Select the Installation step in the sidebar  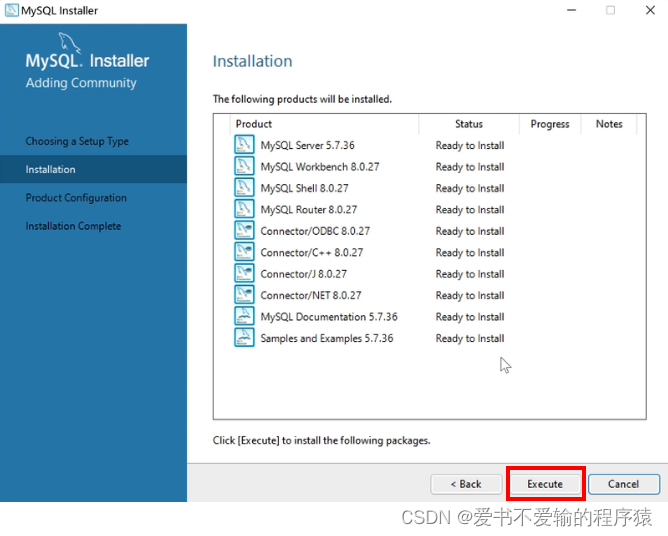pos(93,169)
